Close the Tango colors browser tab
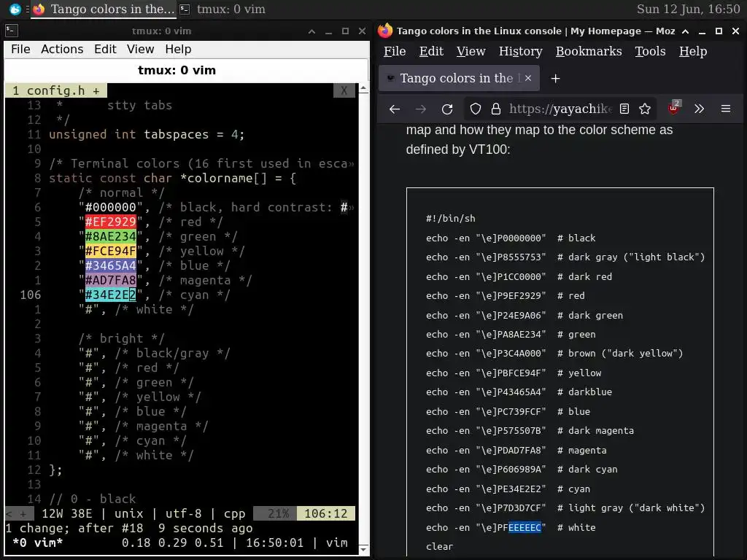Image resolution: width=747 pixels, height=560 pixels. pos(528,78)
